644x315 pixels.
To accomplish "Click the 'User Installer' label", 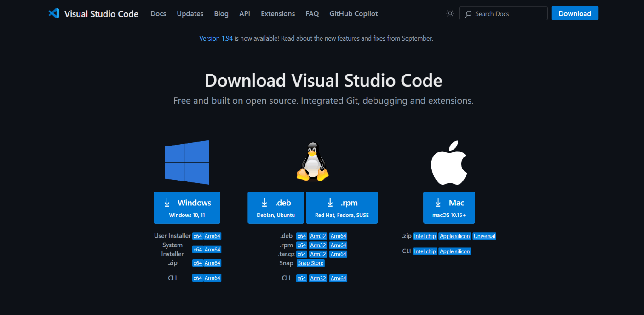I will click(172, 236).
